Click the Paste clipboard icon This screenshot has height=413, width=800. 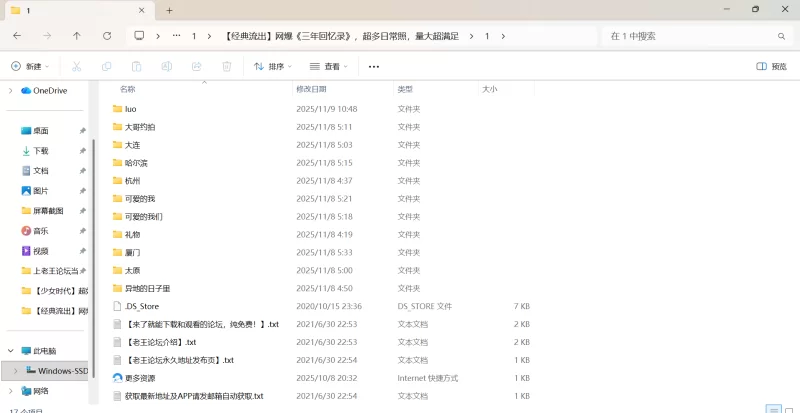pyautogui.click(x=136, y=67)
